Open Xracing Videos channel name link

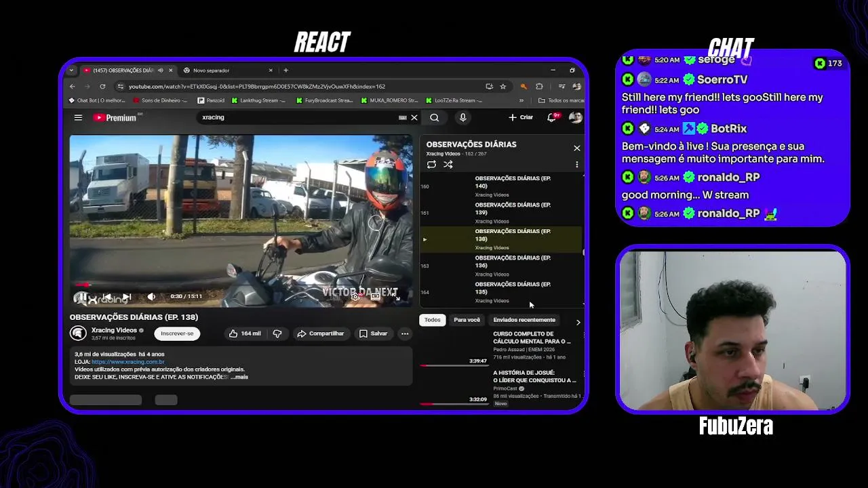click(x=114, y=330)
